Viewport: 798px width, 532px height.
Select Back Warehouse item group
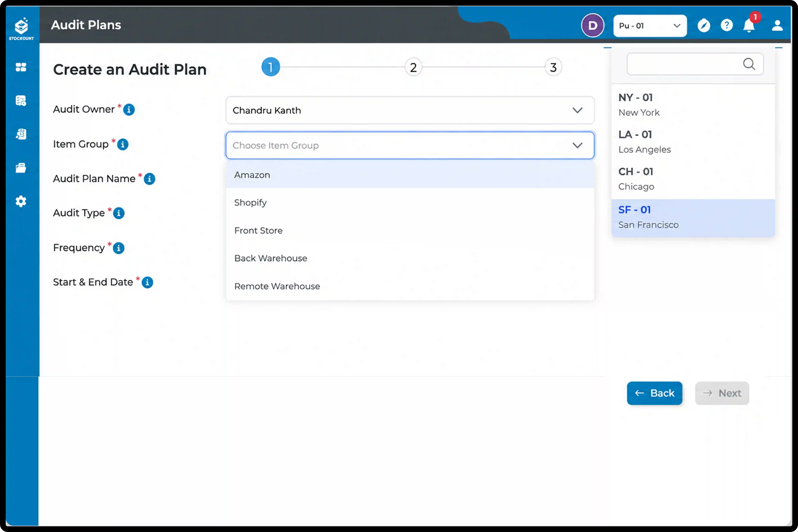pyautogui.click(x=410, y=258)
